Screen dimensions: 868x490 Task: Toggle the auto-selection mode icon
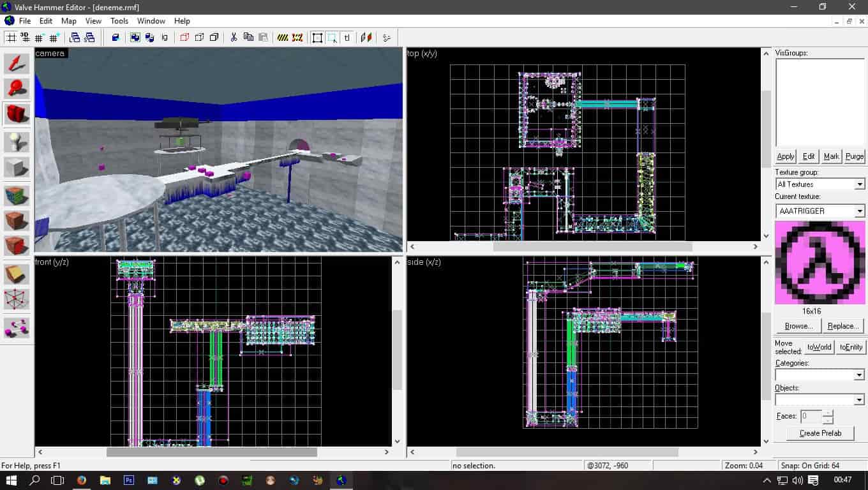(x=332, y=38)
